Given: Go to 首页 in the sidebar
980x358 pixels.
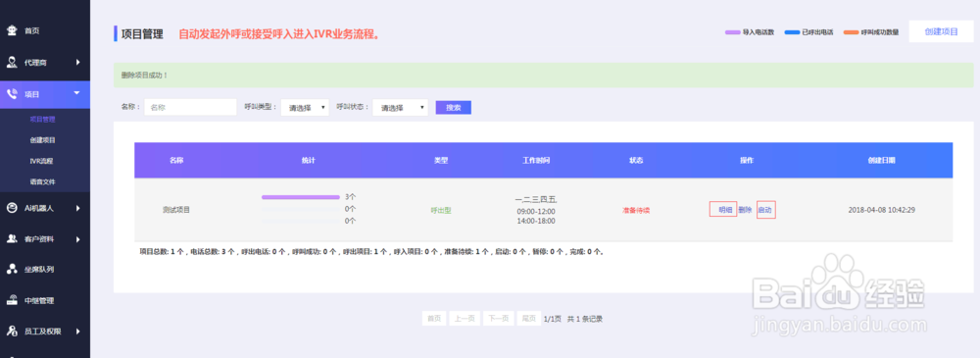Looking at the screenshot, I should (32, 30).
